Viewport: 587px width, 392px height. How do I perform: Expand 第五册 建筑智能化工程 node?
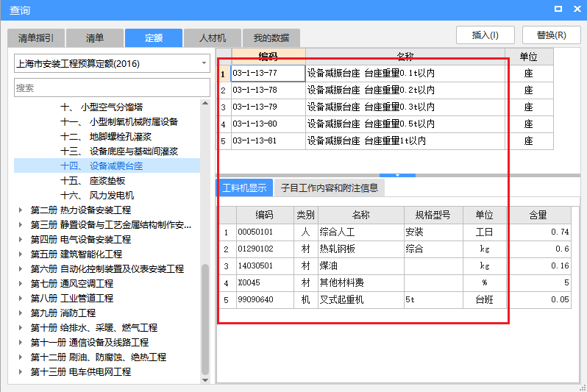point(21,254)
